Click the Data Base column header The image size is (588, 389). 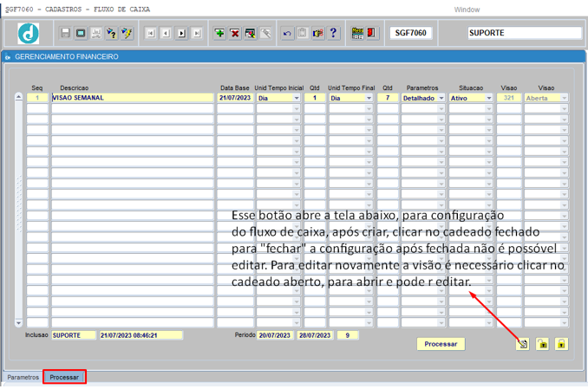point(235,88)
